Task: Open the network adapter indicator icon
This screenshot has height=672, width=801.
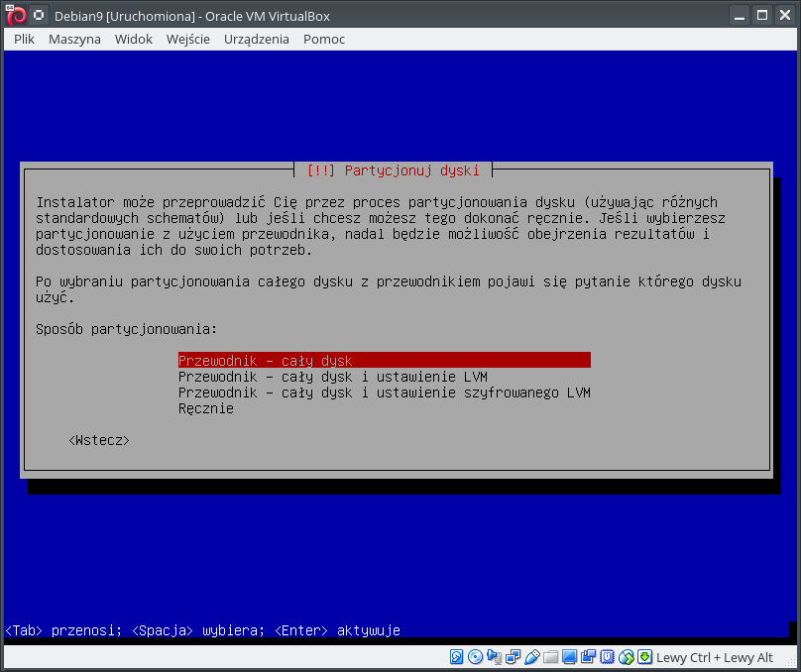Action: (x=514, y=657)
